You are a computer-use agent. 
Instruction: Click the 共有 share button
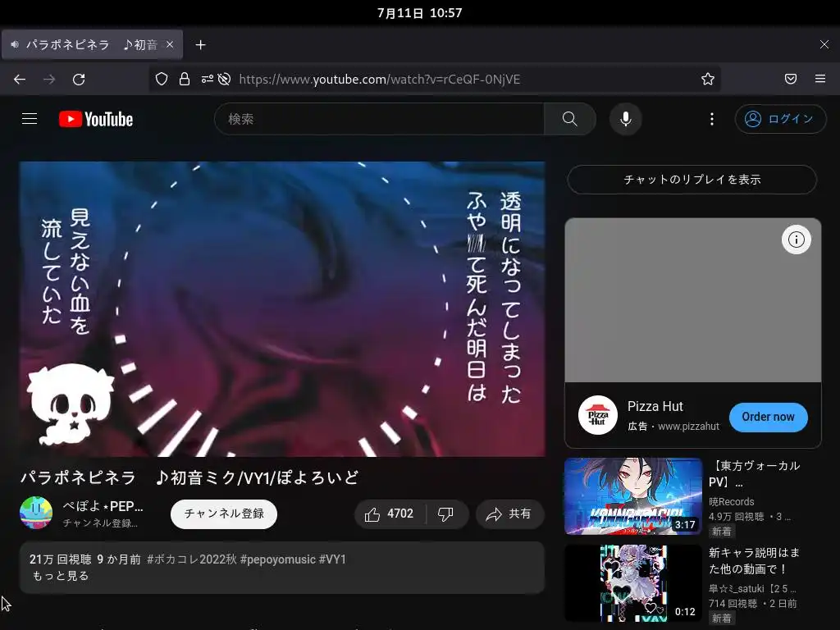point(509,514)
